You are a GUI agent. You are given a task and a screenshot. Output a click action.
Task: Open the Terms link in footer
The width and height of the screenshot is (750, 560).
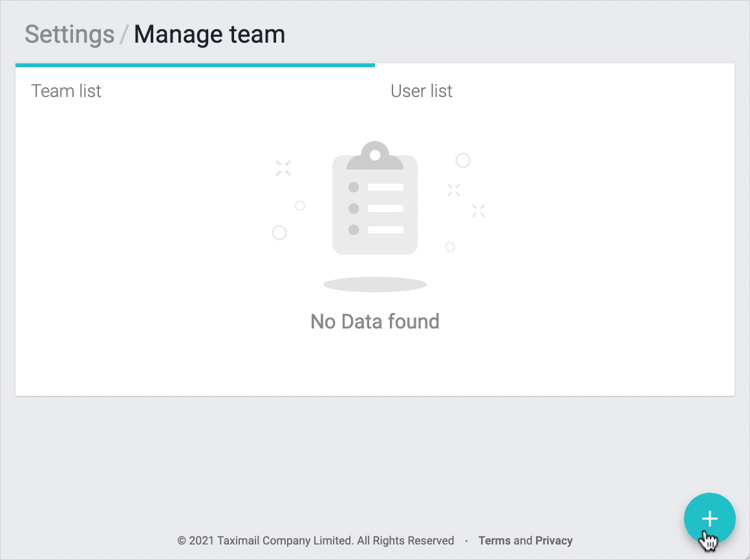pos(494,541)
